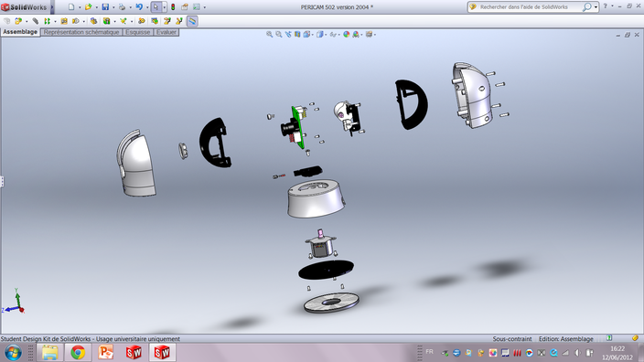The image size is (644, 362).
Task: Expand the SolidWorks menu arrow button
Action: tap(52, 7)
